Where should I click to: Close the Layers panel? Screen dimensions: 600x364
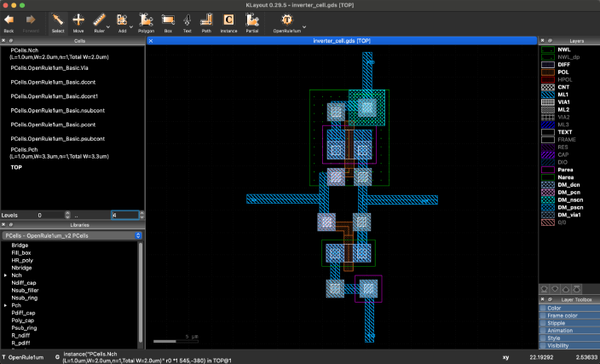pyautogui.click(x=542, y=41)
